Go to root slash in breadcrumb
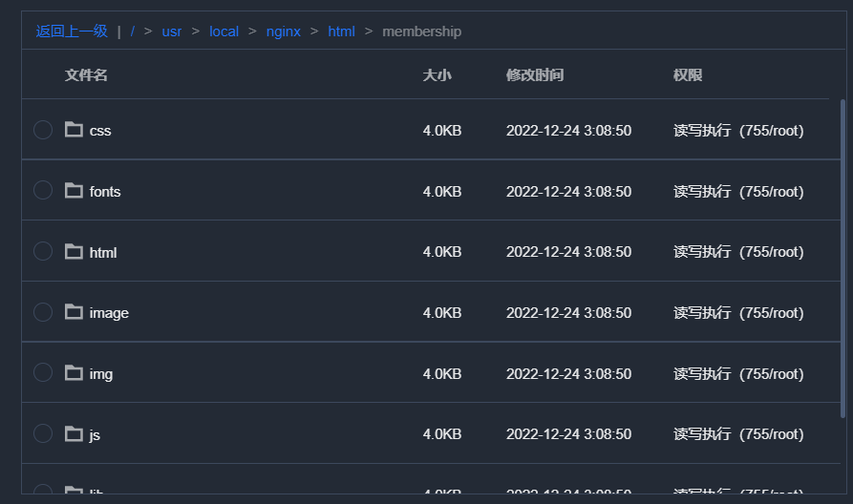The height and width of the screenshot is (504, 853). pyautogui.click(x=133, y=31)
